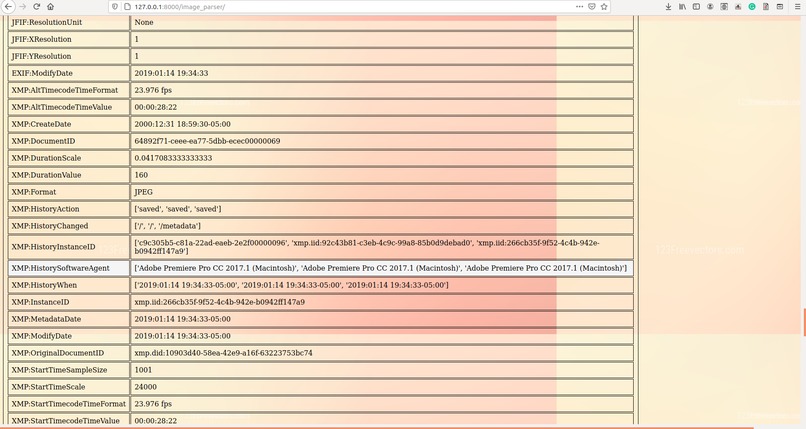Viewport: 806px width, 429px height.
Task: Click the JFIF:ResolutionUnit None value
Action: [144, 22]
